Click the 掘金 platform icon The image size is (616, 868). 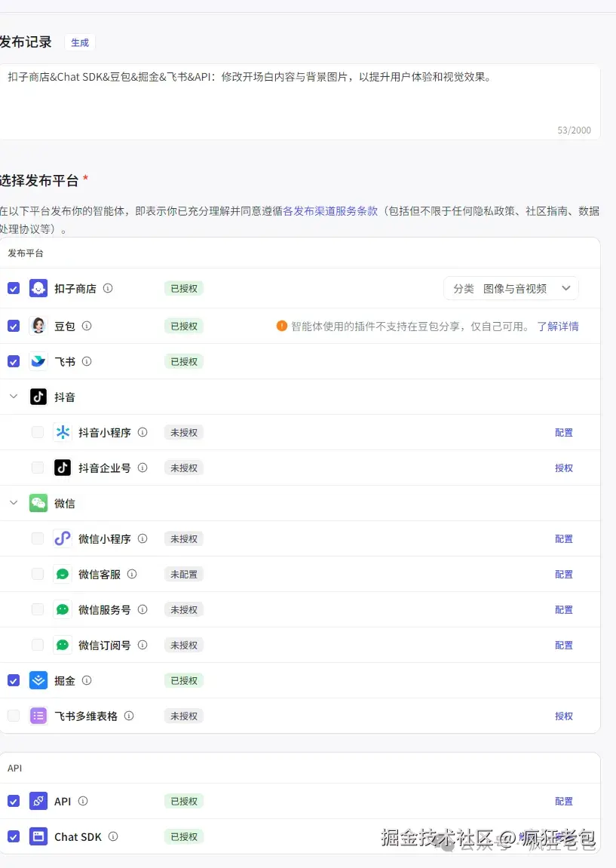pos(38,680)
